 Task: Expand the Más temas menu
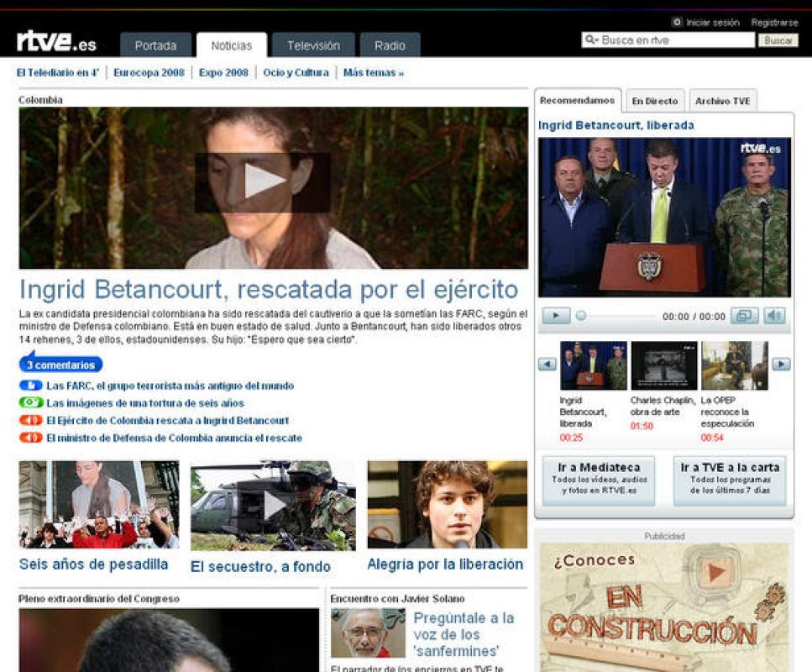[374, 73]
